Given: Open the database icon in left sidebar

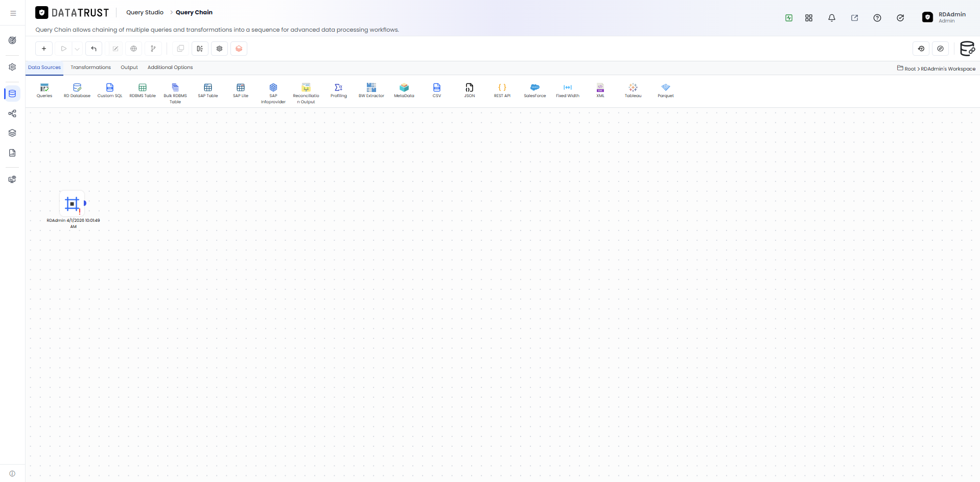Looking at the screenshot, I should (12, 94).
